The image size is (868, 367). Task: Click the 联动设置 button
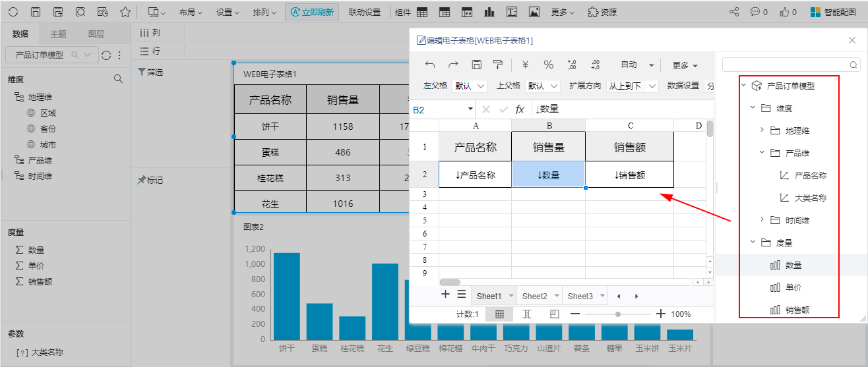[365, 12]
